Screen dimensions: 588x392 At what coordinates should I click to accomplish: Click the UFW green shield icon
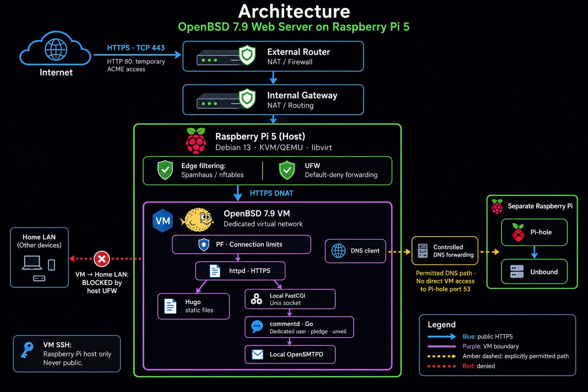point(287,170)
